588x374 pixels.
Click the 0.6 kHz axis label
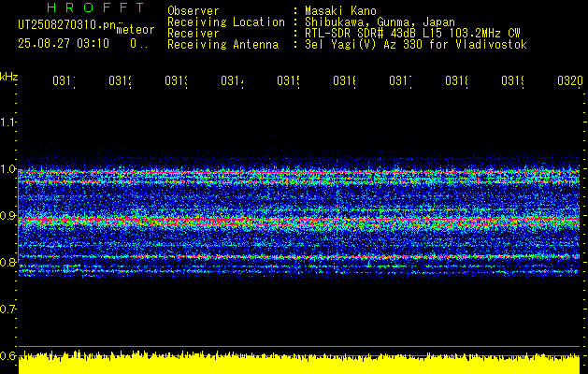click(8, 355)
